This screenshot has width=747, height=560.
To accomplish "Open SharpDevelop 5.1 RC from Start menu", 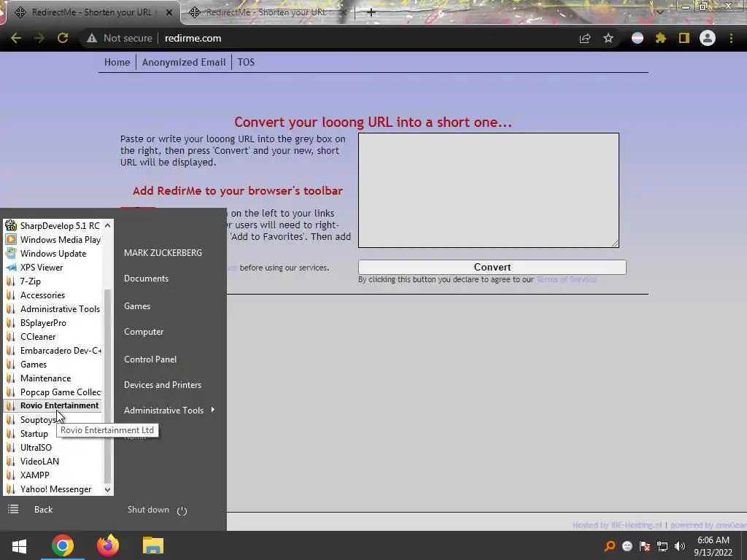I will tap(53, 226).
